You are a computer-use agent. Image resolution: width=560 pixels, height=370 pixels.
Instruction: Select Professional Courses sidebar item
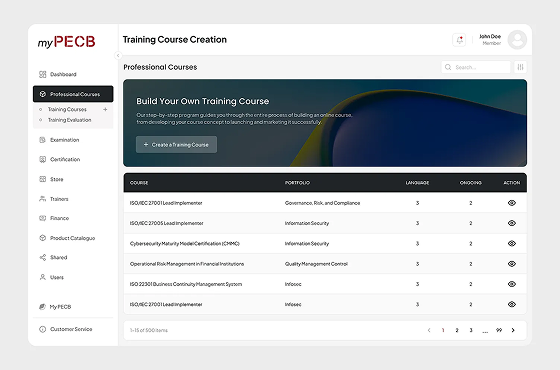pos(73,94)
